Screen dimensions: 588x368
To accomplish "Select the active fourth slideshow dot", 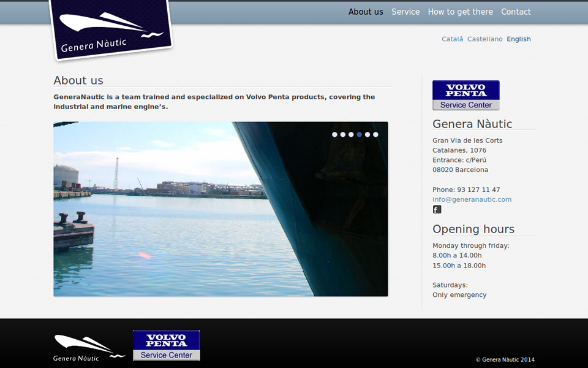I will point(360,134).
